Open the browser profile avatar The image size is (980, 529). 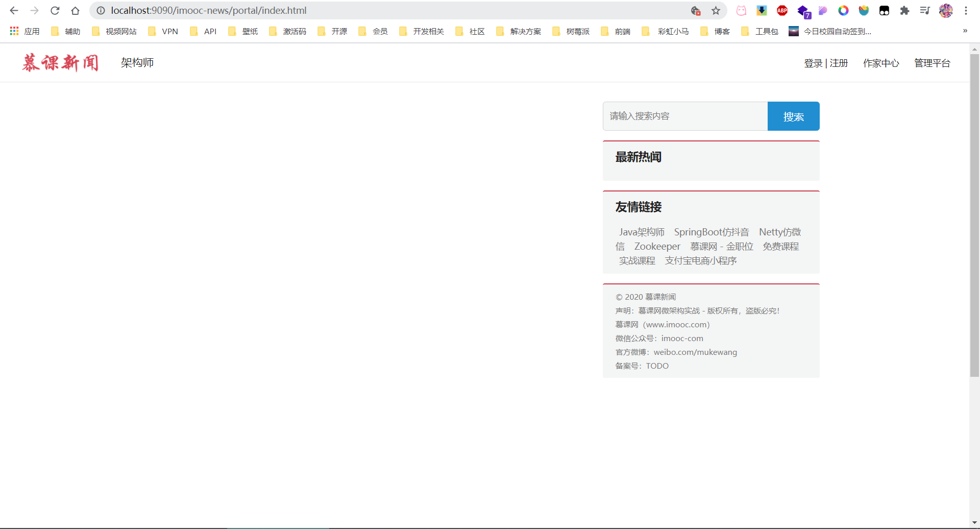tap(946, 10)
